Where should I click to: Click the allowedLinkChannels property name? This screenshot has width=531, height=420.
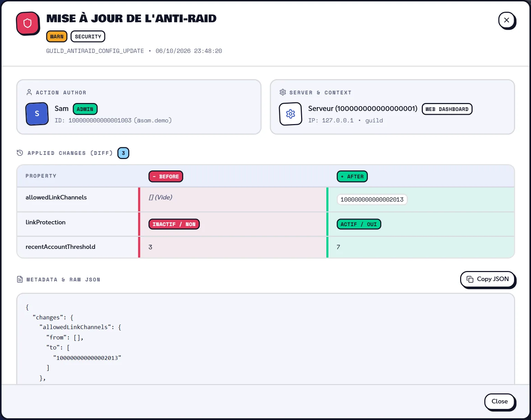point(56,197)
